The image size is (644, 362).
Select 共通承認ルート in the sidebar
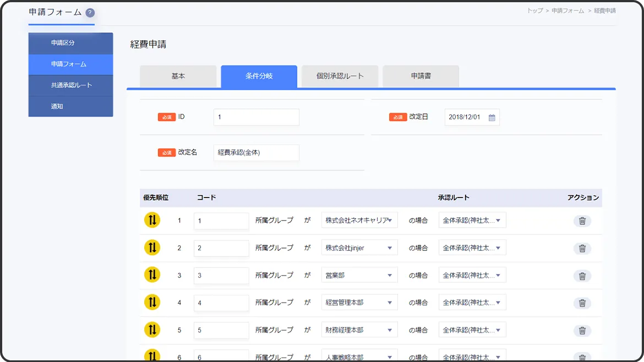[71, 85]
